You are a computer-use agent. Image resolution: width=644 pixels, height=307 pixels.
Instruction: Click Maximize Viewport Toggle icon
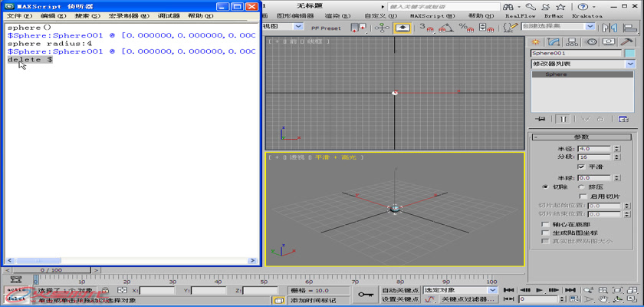click(630, 299)
